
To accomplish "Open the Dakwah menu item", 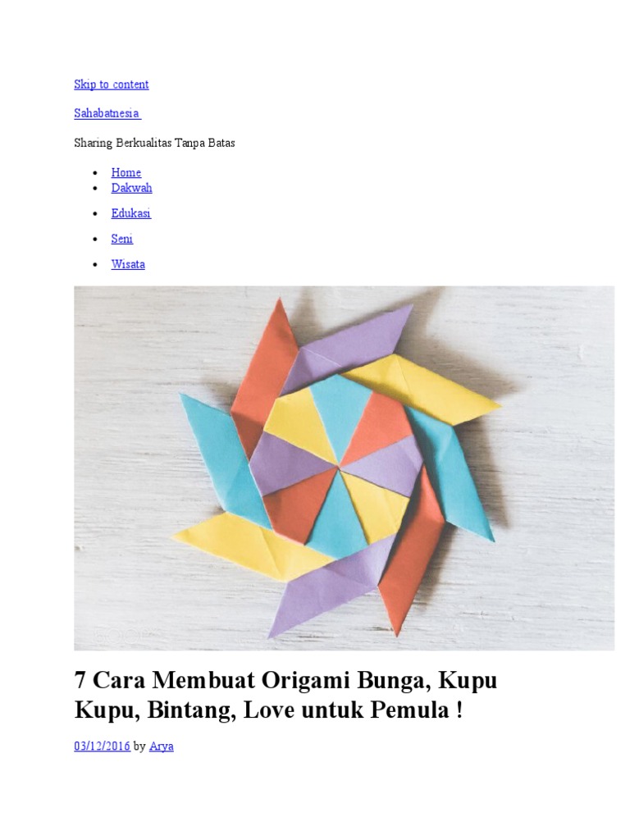I will (131, 188).
